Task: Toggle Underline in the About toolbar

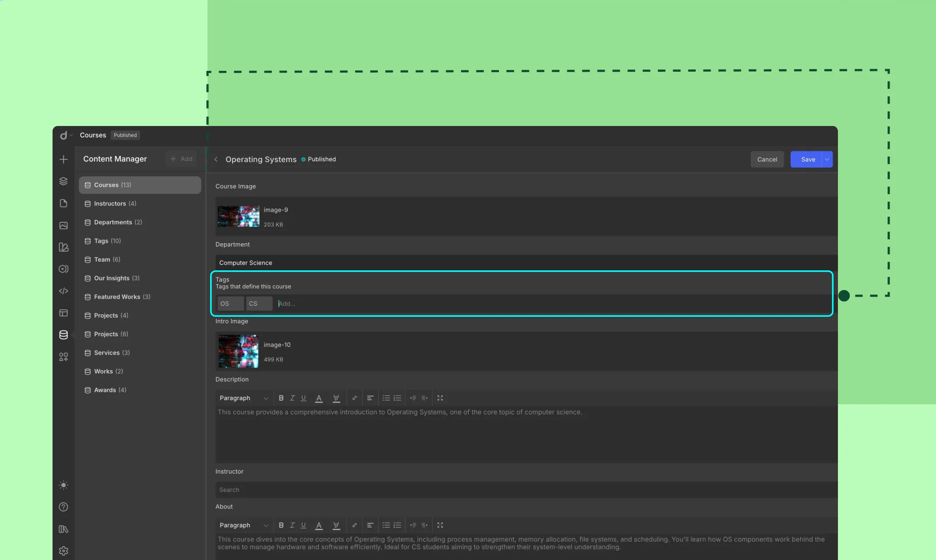Action: click(x=303, y=525)
